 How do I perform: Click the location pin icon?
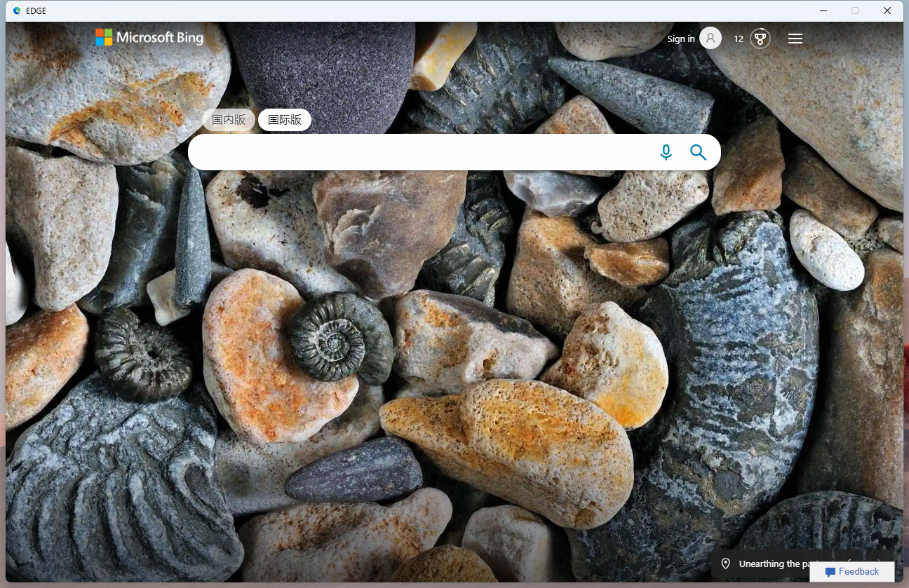[726, 563]
